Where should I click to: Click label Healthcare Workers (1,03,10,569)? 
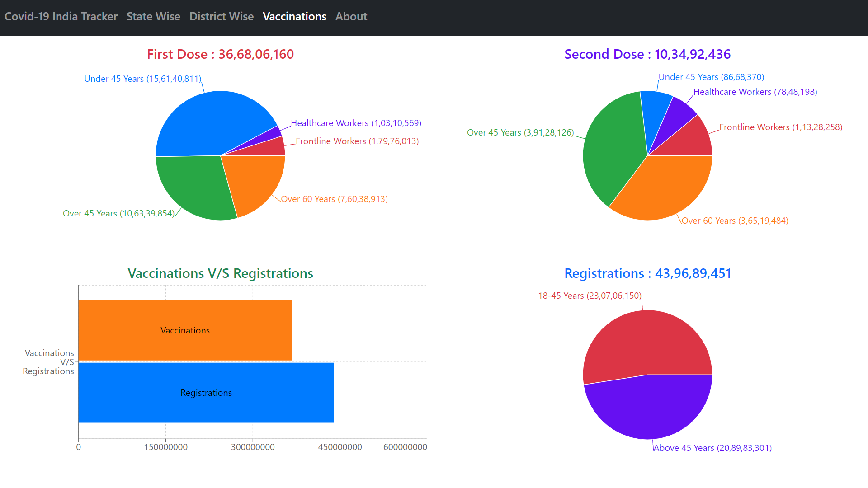tap(356, 123)
